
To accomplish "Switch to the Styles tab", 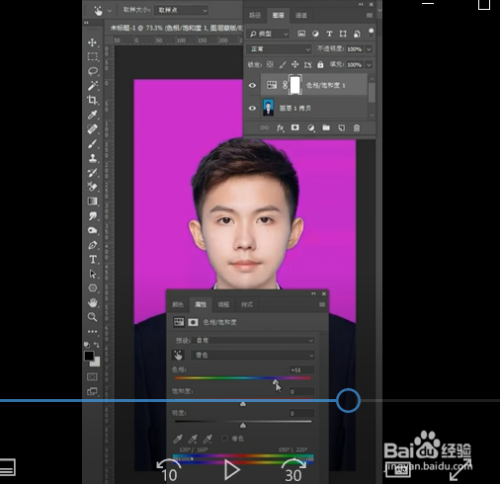I will [x=247, y=305].
